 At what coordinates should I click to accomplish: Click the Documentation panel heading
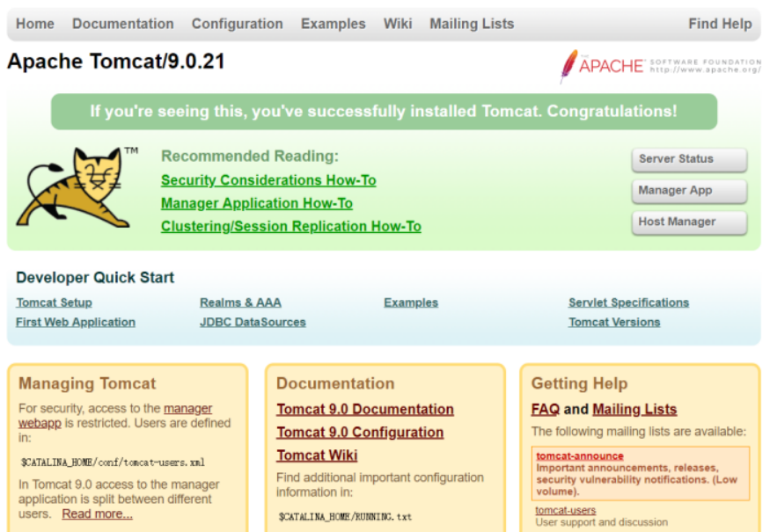pos(335,383)
